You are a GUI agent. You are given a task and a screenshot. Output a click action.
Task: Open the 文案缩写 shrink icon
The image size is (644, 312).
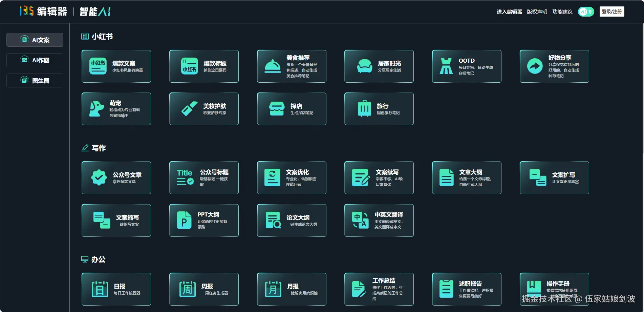pyautogui.click(x=102, y=220)
